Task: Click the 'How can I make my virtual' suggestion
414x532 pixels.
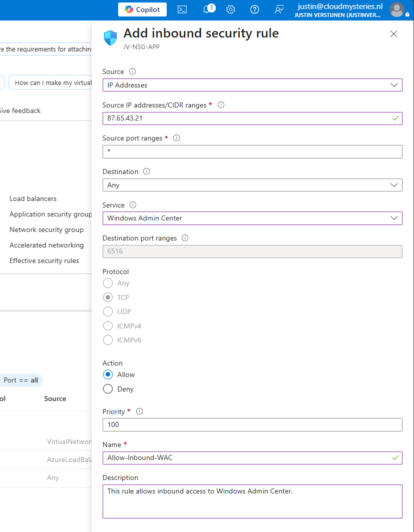Action: 50,83
